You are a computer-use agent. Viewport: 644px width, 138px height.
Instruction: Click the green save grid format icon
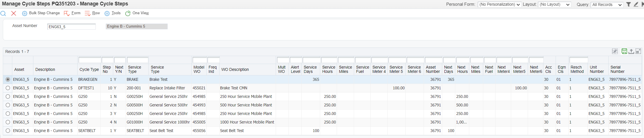click(x=624, y=51)
